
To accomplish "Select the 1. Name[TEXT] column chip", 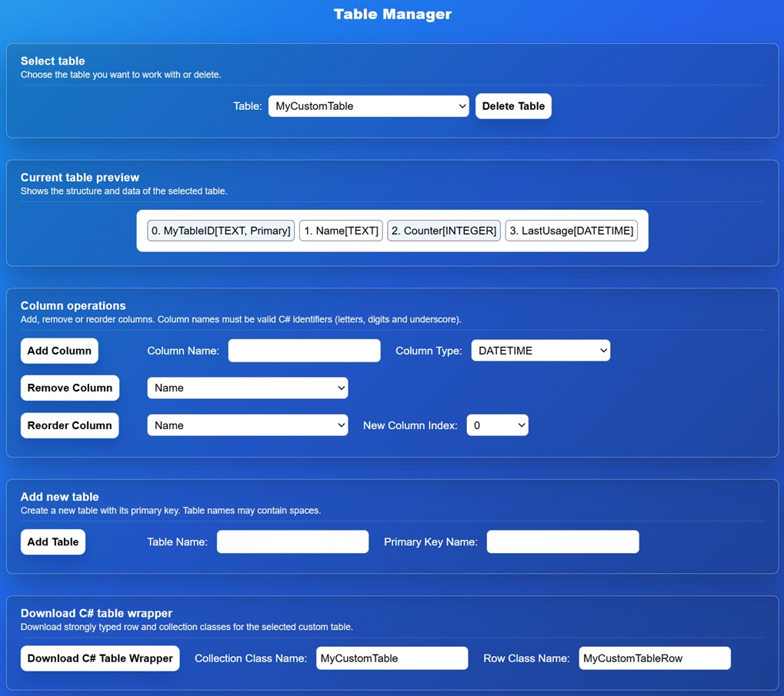I will click(341, 231).
